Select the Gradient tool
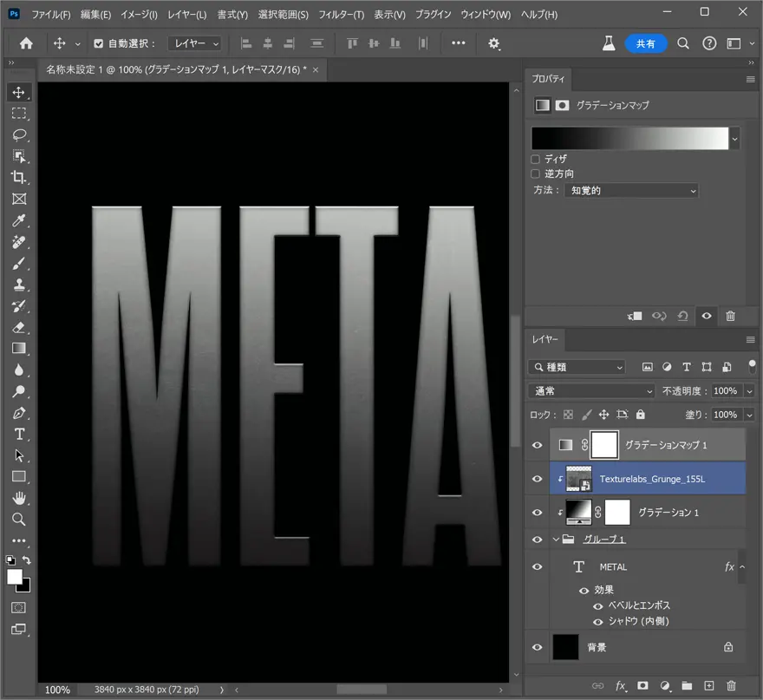 [18, 349]
